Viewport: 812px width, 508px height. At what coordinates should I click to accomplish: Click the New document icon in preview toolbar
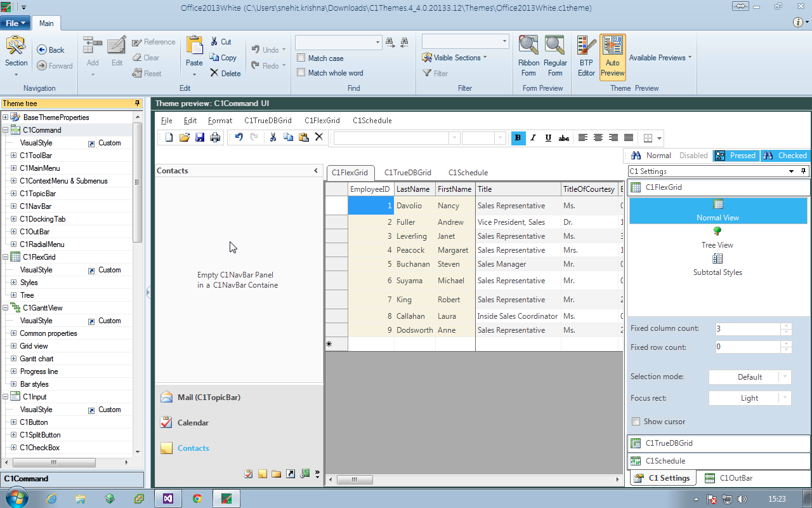click(169, 137)
